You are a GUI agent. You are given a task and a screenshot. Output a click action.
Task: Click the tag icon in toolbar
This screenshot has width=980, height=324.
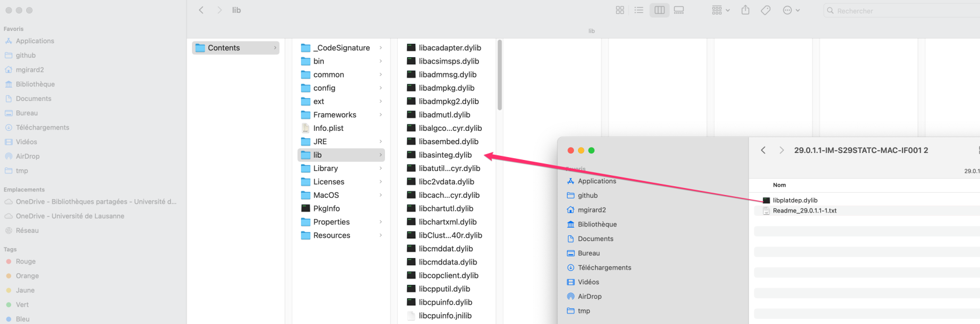(x=766, y=10)
